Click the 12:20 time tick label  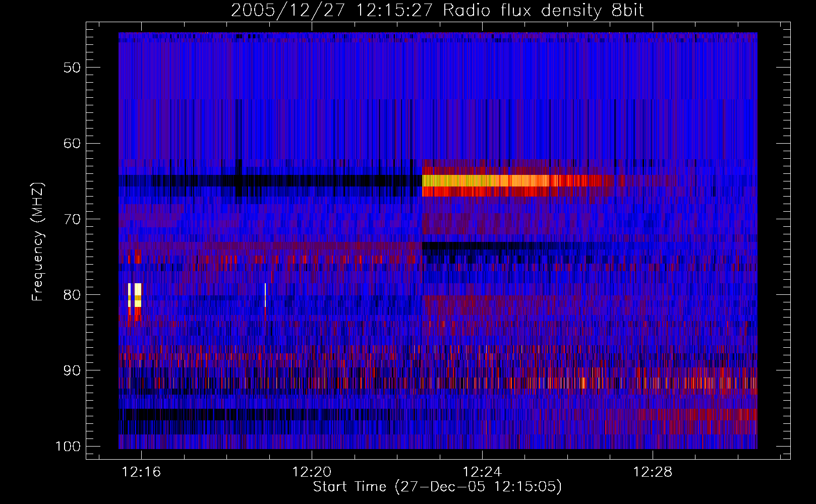click(312, 472)
